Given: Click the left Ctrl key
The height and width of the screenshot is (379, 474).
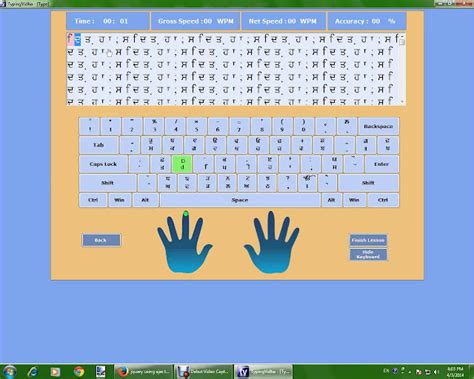Looking at the screenshot, I should pyautogui.click(x=93, y=200).
